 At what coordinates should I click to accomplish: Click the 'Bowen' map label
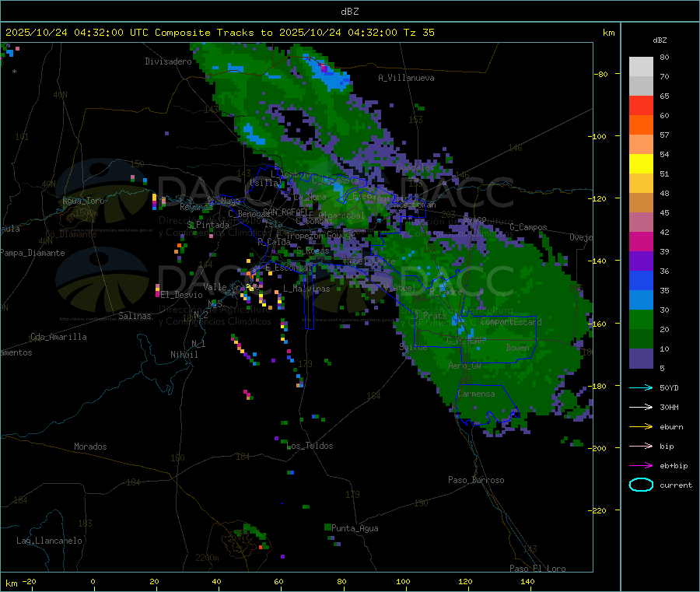point(518,348)
